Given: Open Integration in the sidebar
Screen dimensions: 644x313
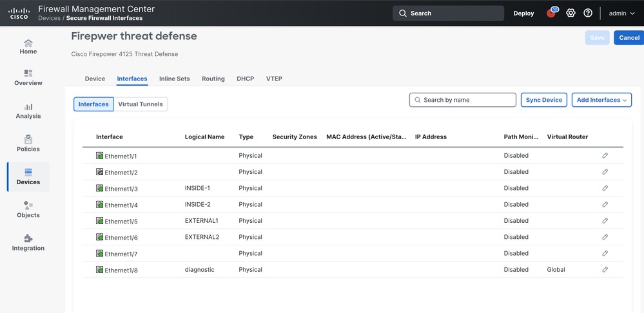Looking at the screenshot, I should point(28,243).
